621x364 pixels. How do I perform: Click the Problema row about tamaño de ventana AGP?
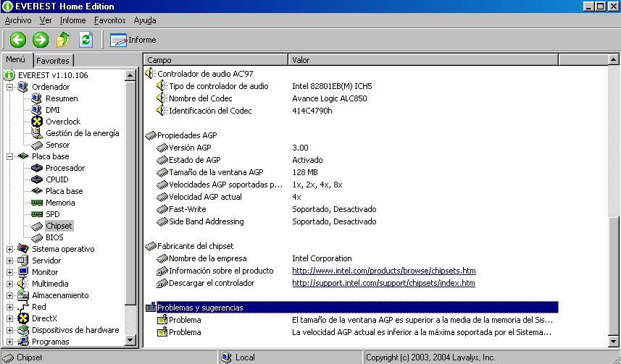point(351,320)
